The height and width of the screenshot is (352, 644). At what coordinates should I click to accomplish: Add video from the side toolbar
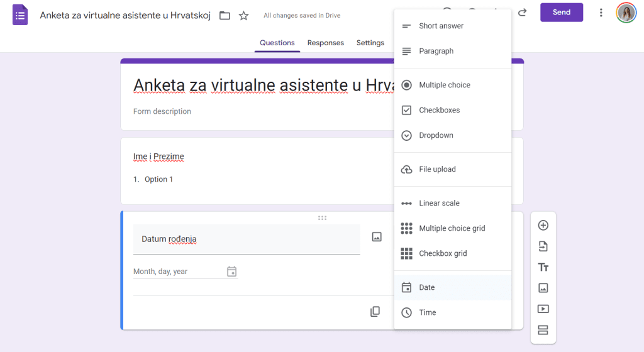point(543,309)
